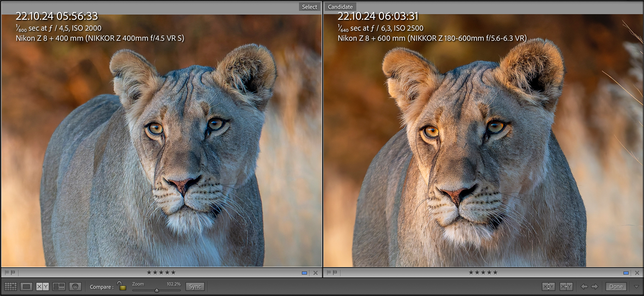Flag the Select photo as rejected
644x296 pixels.
pos(13,272)
